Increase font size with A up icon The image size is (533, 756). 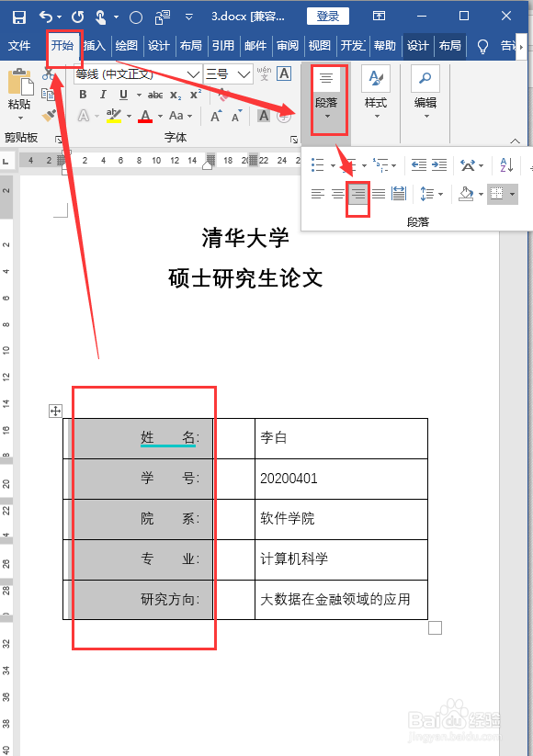216,116
